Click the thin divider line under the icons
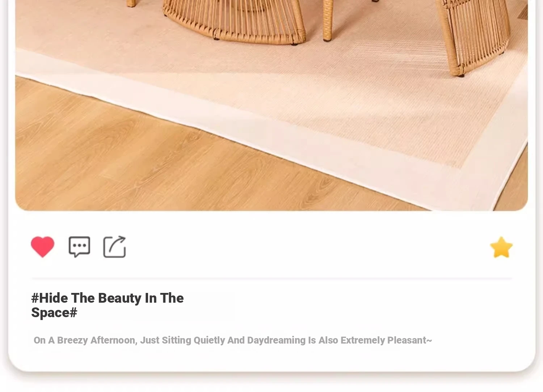 (272, 278)
